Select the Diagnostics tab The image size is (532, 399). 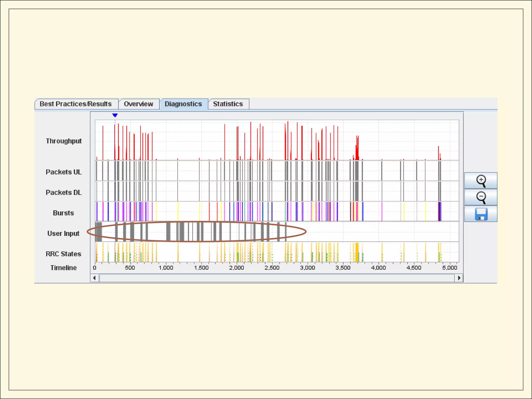point(183,104)
